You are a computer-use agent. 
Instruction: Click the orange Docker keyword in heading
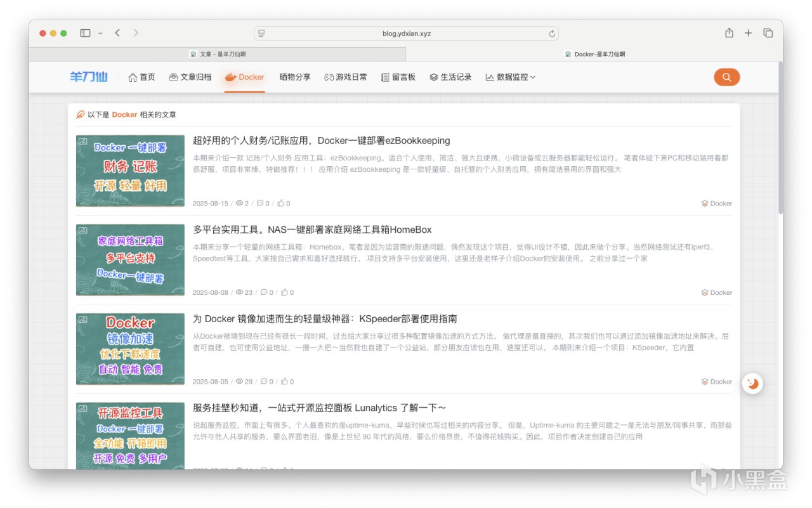pos(124,115)
